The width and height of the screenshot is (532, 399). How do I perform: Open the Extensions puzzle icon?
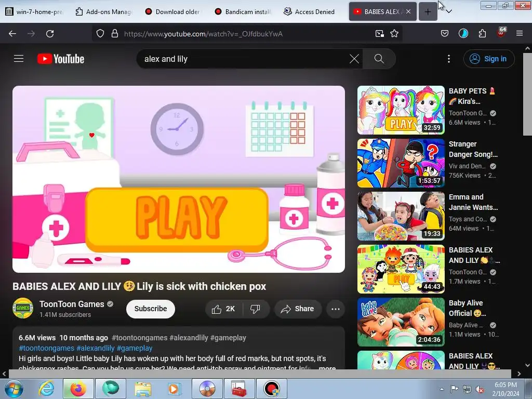click(x=482, y=34)
